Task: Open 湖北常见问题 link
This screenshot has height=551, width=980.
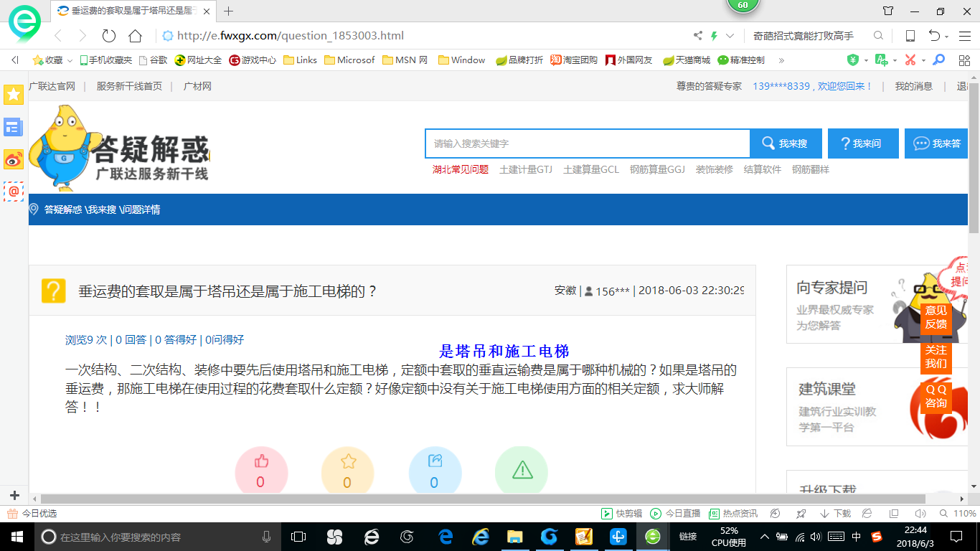Action: coord(460,169)
